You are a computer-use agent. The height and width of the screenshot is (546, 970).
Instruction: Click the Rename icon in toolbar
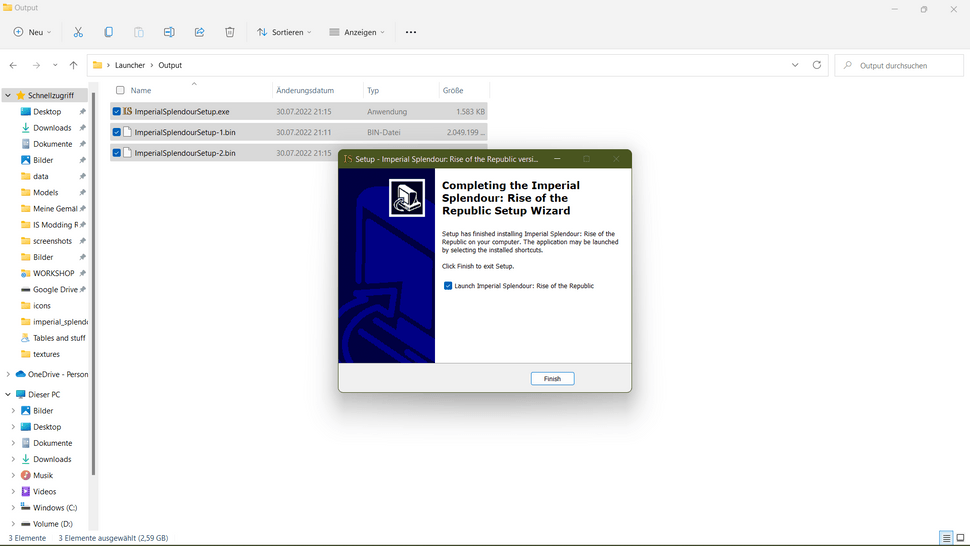(x=169, y=32)
